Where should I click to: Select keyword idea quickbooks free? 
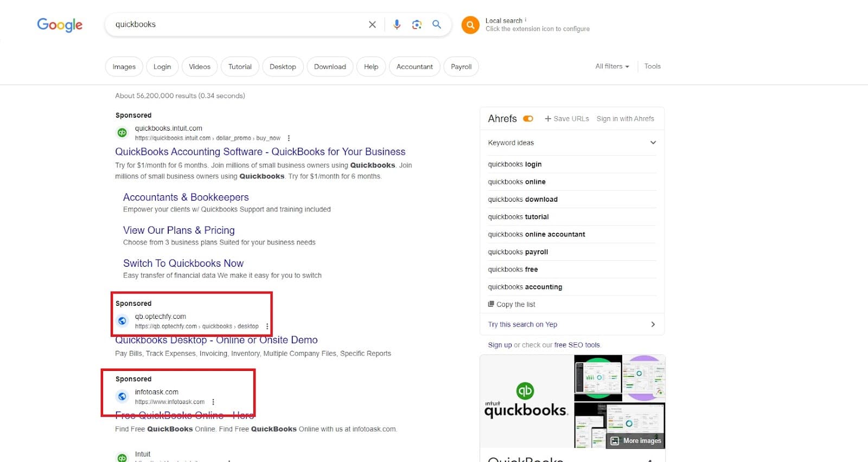(513, 269)
